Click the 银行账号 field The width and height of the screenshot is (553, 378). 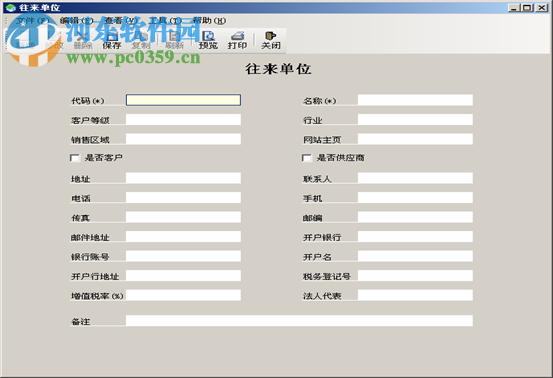pos(183,256)
